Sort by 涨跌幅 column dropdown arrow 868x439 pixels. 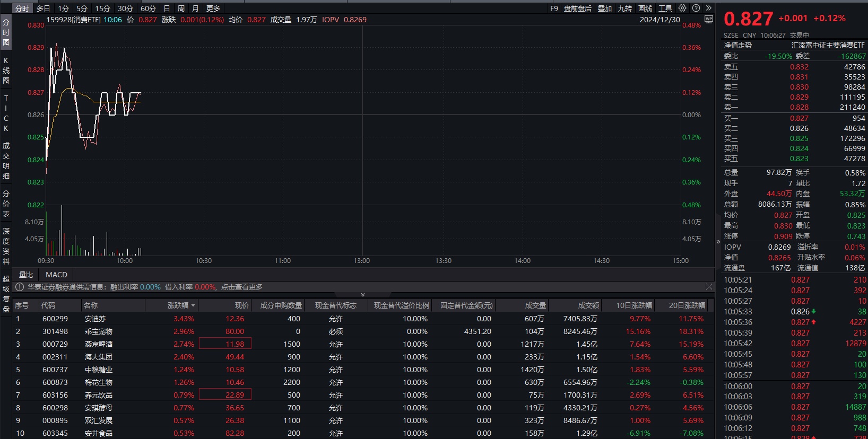pos(193,305)
